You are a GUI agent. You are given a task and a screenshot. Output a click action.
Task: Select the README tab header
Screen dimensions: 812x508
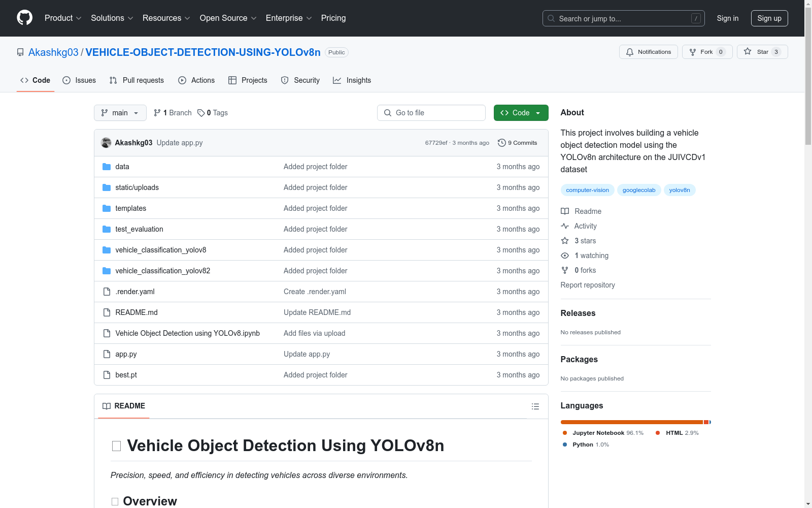124,406
